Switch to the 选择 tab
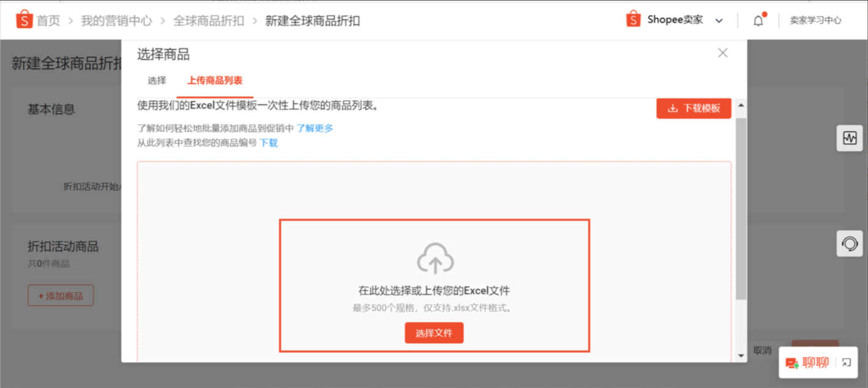The image size is (868, 388). point(157,80)
